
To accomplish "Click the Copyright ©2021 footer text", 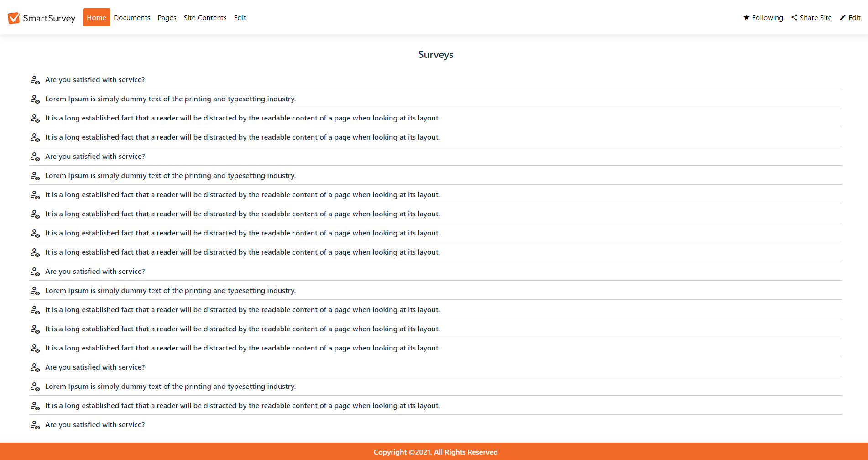I will [x=435, y=452].
